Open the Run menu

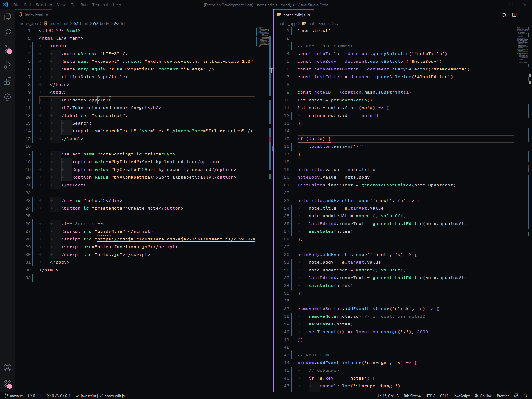point(84,5)
